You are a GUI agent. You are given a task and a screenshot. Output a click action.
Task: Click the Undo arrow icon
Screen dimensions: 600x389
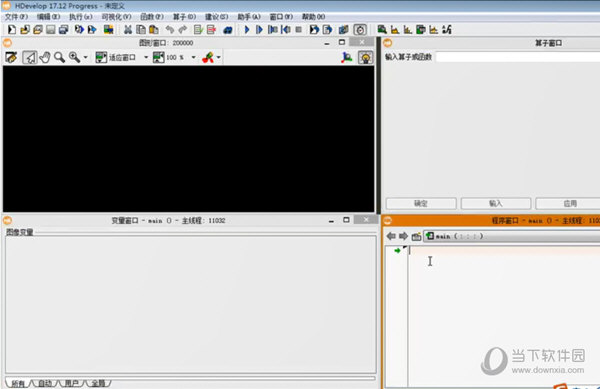(x=170, y=29)
